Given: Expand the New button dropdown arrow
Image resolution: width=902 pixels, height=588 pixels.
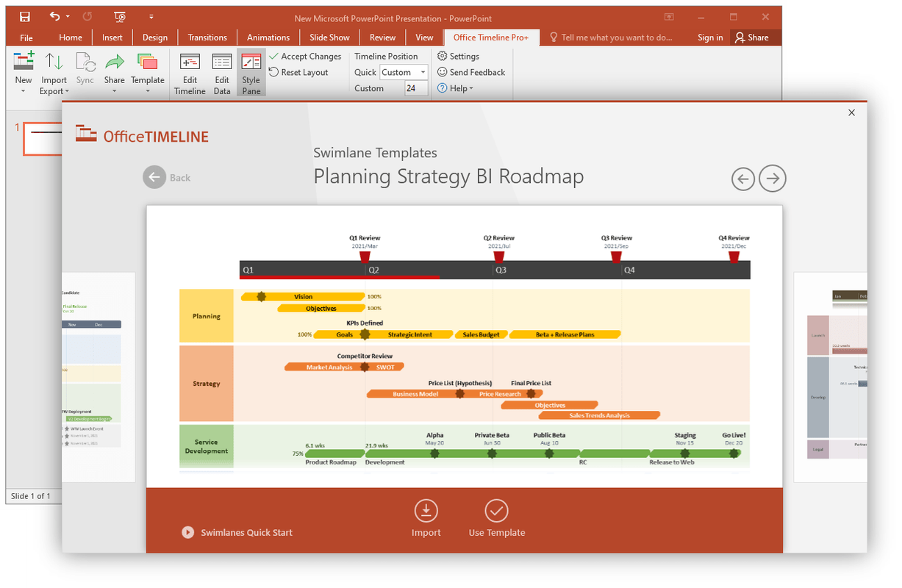Looking at the screenshot, I should tap(24, 92).
